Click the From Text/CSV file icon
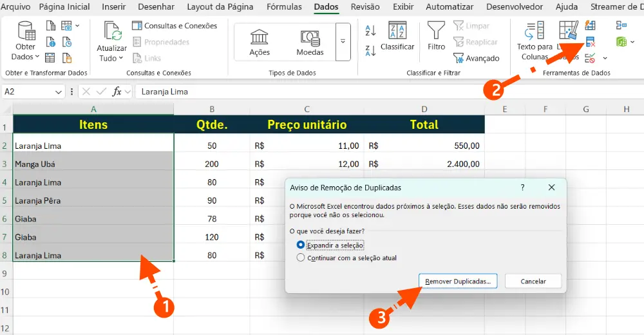This screenshot has width=644, height=335. point(50,26)
